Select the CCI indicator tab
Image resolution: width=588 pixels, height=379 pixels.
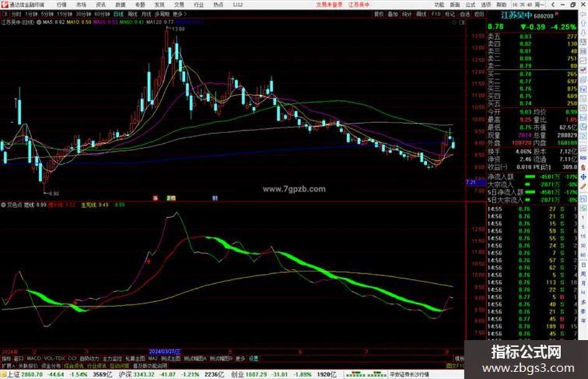pos(72,358)
